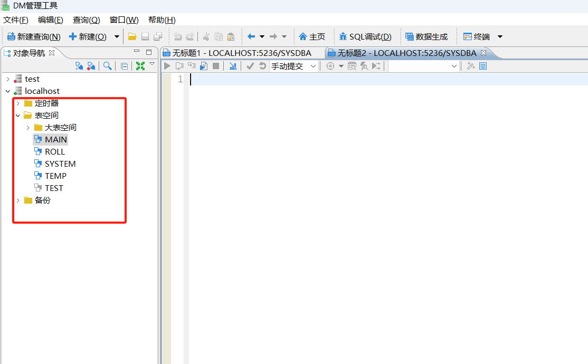588x364 pixels.
Task: Open the 查询(Q) menu
Action: click(86, 20)
